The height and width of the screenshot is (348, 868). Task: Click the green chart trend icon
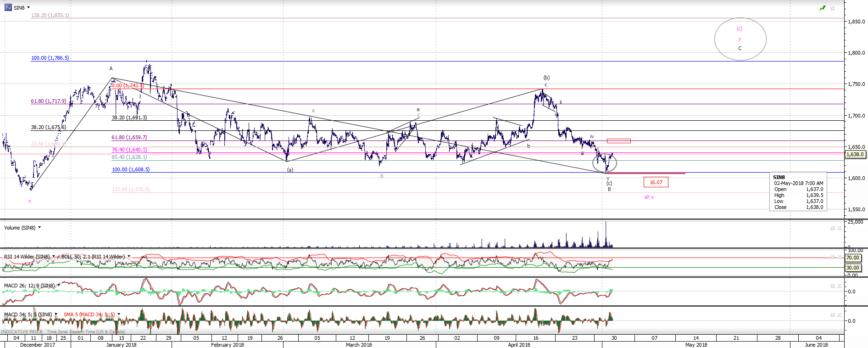pyautogui.click(x=823, y=8)
